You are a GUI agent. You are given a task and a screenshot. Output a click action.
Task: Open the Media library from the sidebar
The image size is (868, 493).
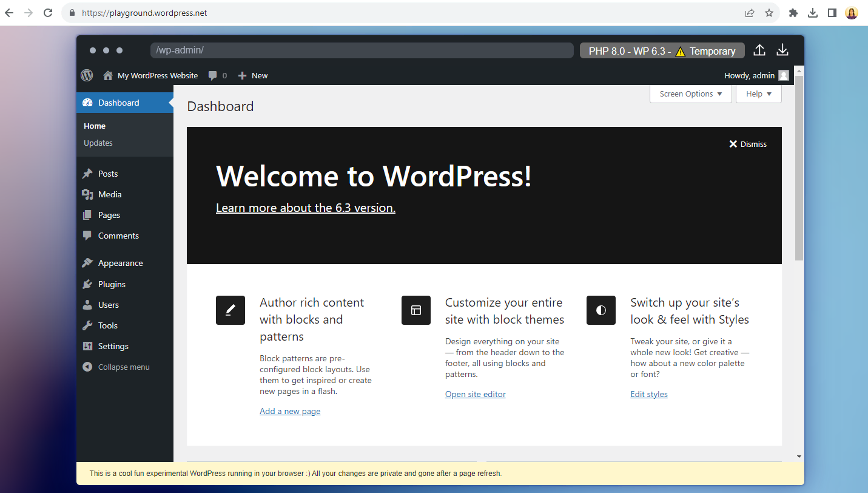[x=109, y=194]
